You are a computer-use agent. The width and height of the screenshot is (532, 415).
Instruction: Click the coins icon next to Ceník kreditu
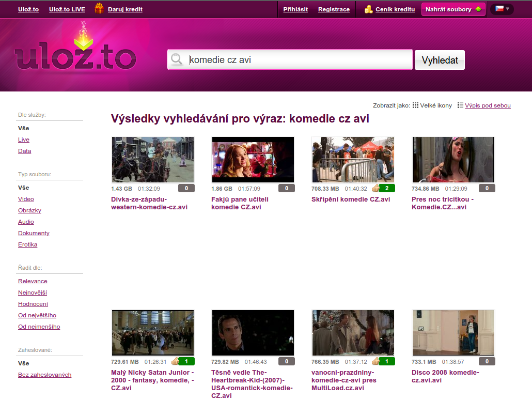368,9
